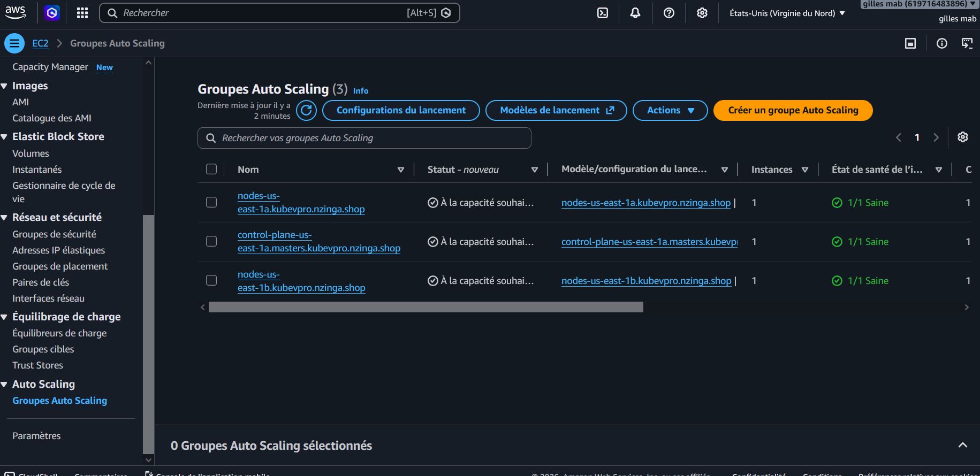Refresh the Auto Scaling groups list
This screenshot has width=980, height=476.
pos(306,110)
